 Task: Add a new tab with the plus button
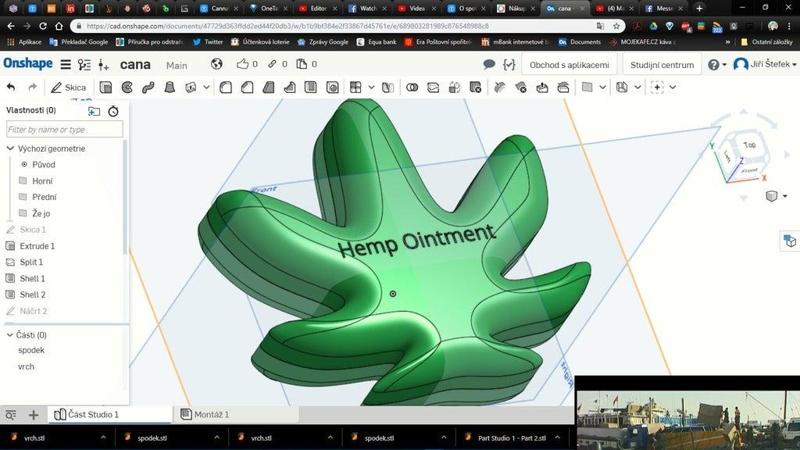(33, 415)
